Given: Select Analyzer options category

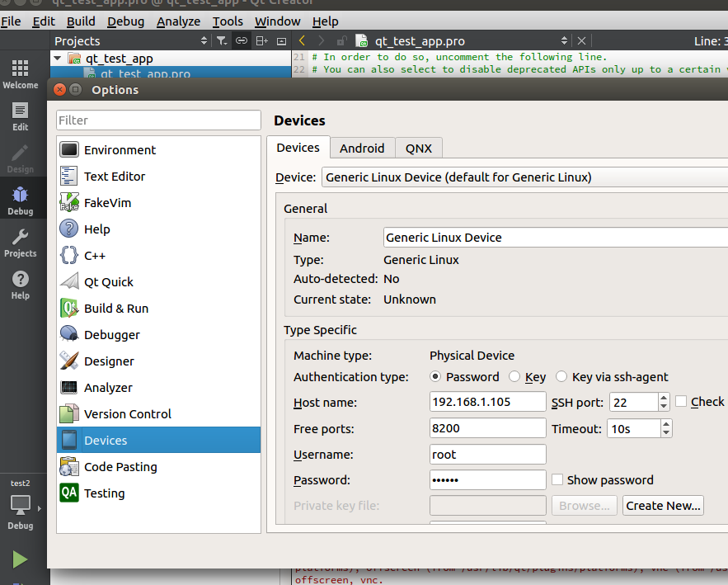Looking at the screenshot, I should [158, 388].
